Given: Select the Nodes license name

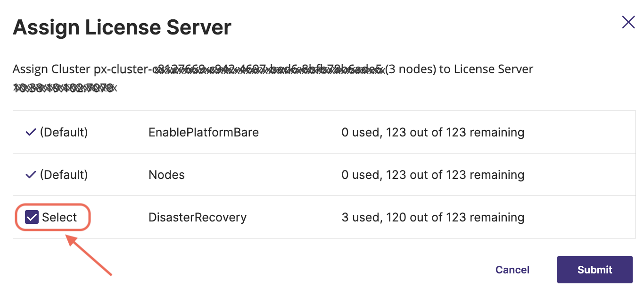Looking at the screenshot, I should tap(166, 175).
